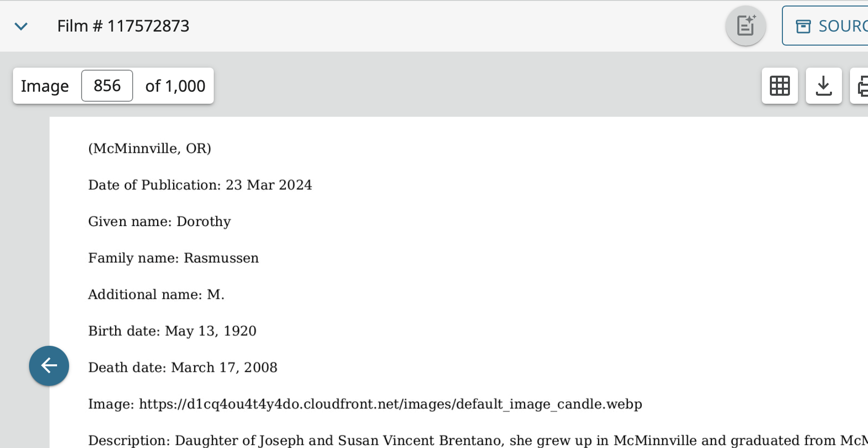Screen dimensions: 868x448
Task: Click the 'Birth date: May 13, 1920' line
Action: (172, 331)
